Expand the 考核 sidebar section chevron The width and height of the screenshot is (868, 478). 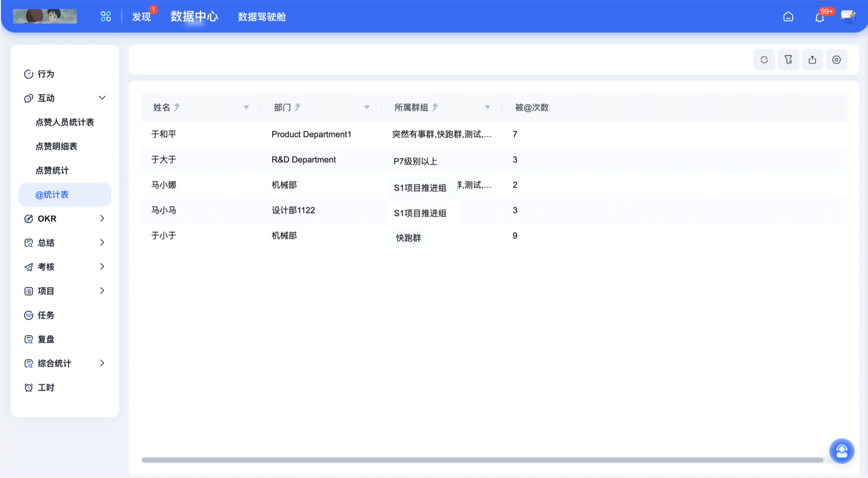102,267
